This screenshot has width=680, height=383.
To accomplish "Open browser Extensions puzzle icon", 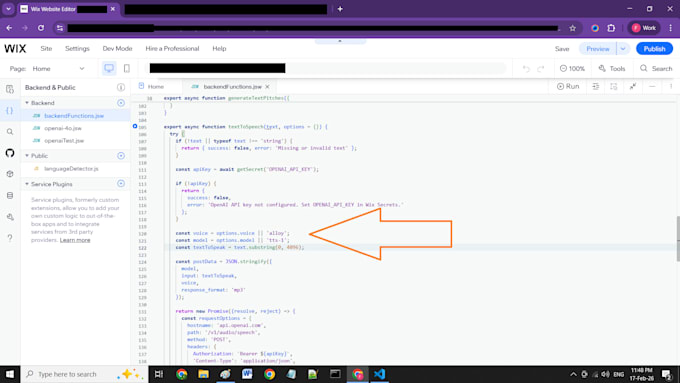I will click(x=611, y=28).
